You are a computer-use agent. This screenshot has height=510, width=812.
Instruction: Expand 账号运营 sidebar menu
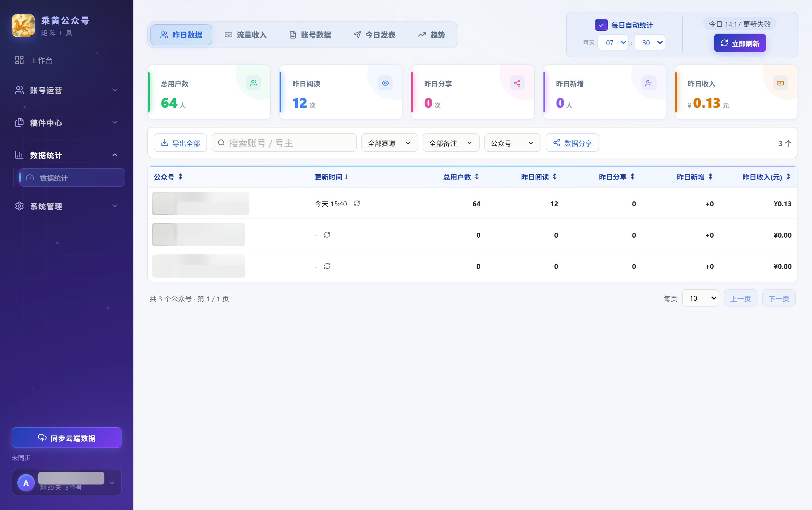click(66, 90)
